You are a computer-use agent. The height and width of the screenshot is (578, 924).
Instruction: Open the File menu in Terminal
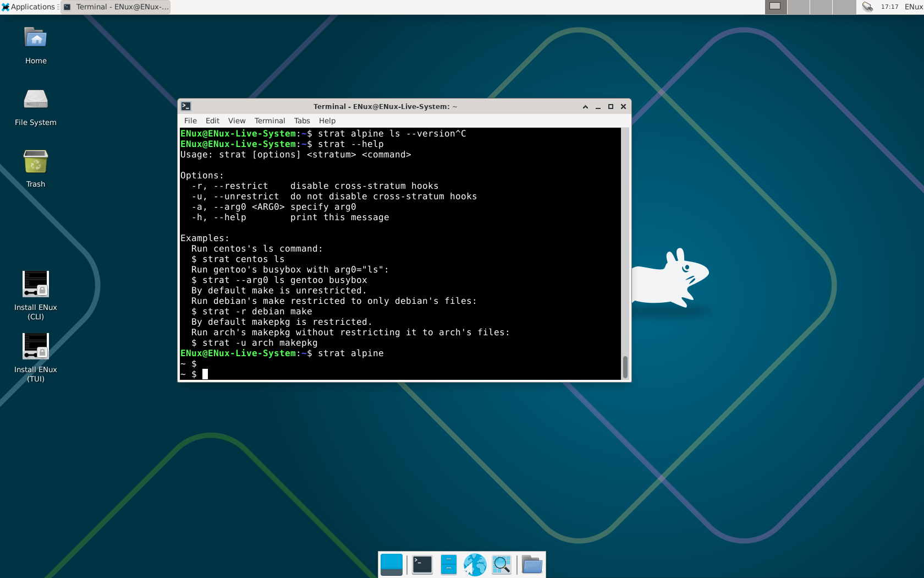tap(190, 121)
